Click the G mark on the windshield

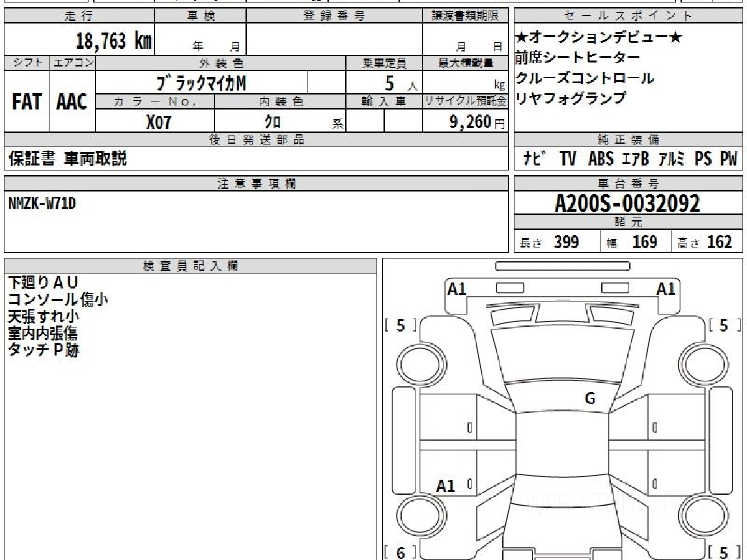click(590, 399)
